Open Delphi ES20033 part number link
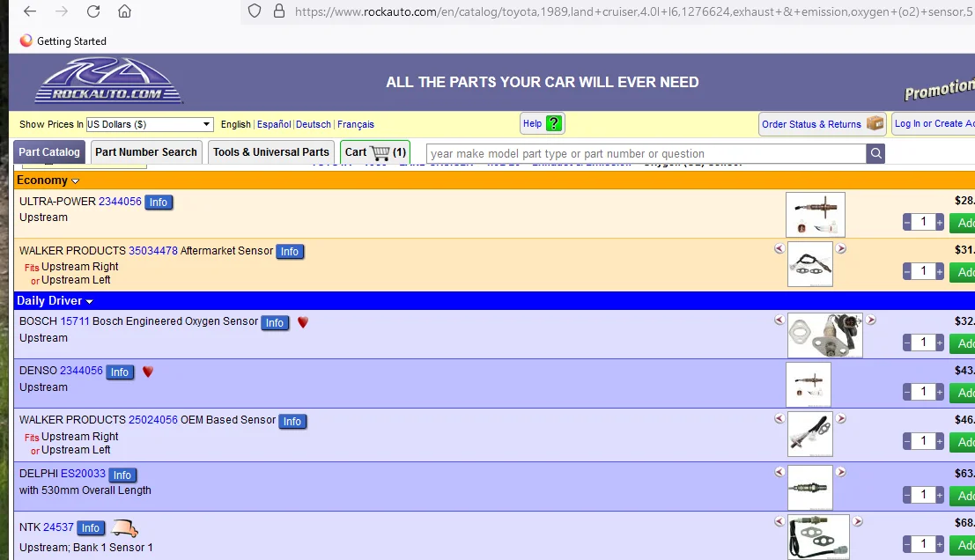 (x=83, y=474)
